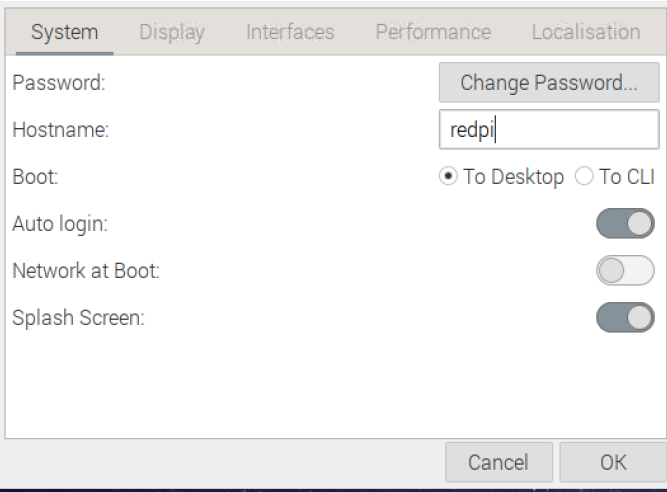This screenshot has height=492, width=667.
Task: Click the Boot label text
Action: click(x=34, y=177)
